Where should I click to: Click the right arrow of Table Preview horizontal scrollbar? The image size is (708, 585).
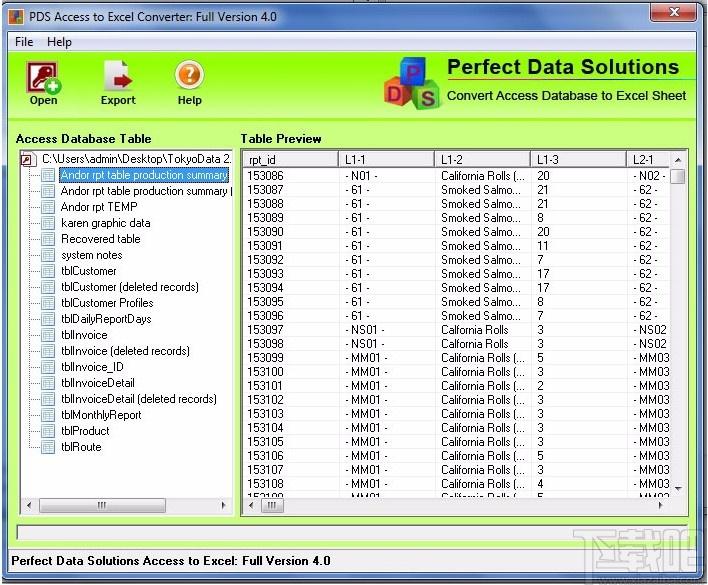click(x=661, y=505)
